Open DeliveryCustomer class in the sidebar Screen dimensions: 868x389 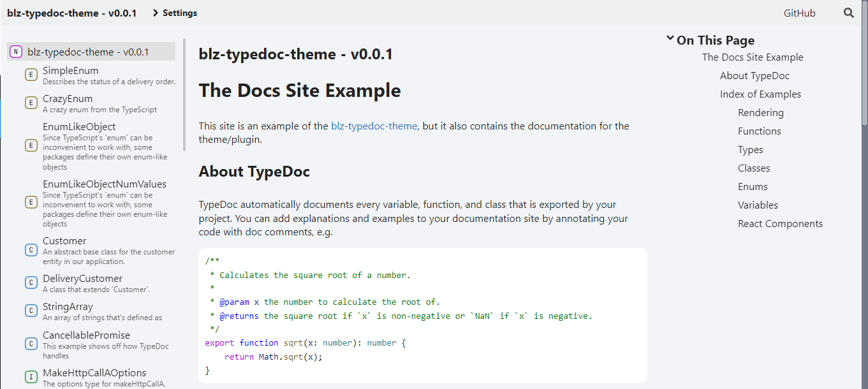point(82,278)
